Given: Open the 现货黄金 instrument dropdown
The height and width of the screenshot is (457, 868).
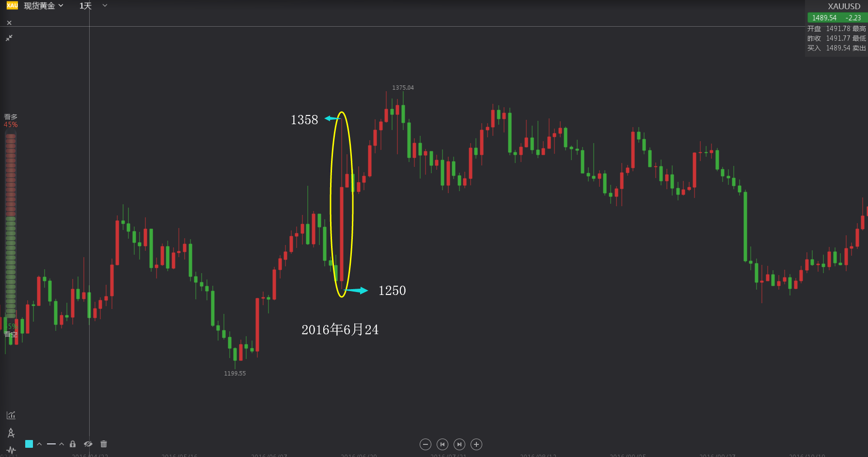Looking at the screenshot, I should coord(44,6).
